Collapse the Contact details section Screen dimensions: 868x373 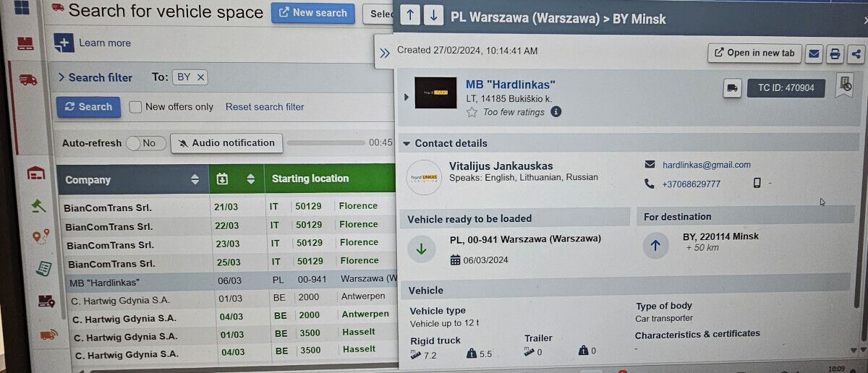(x=446, y=143)
